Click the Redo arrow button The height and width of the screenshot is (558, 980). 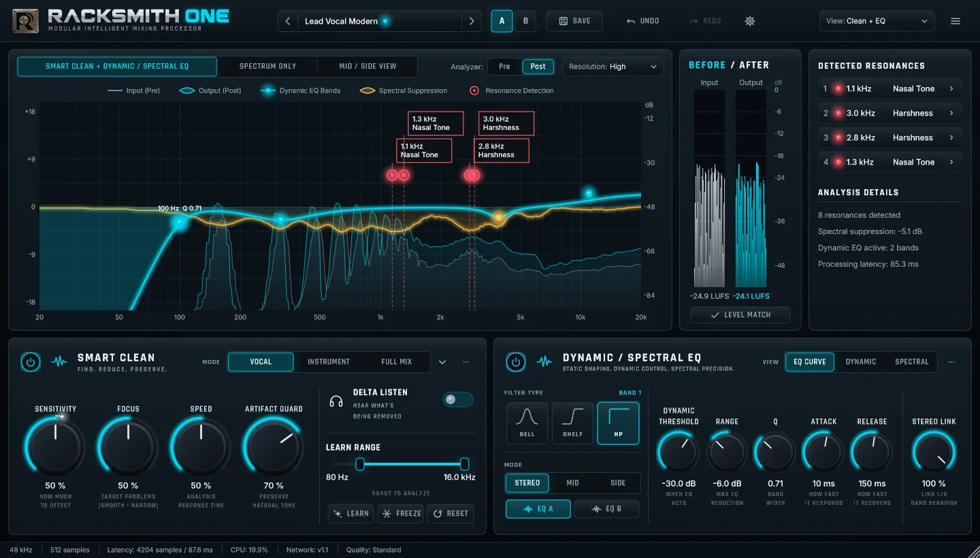point(705,21)
